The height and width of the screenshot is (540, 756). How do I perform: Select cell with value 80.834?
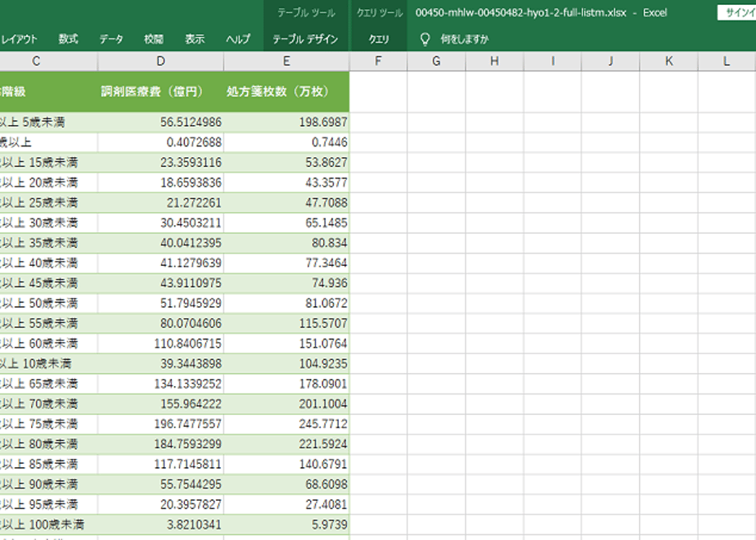point(286,243)
